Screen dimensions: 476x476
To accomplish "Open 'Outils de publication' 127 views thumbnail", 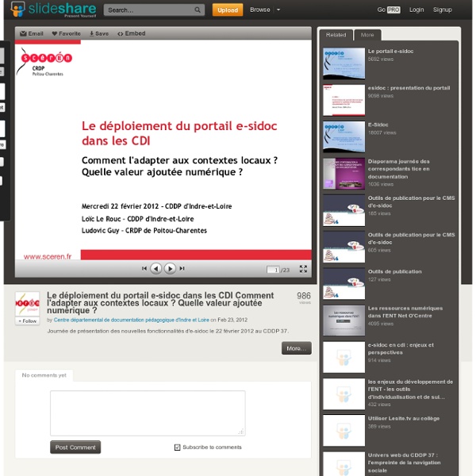I will (x=344, y=284).
